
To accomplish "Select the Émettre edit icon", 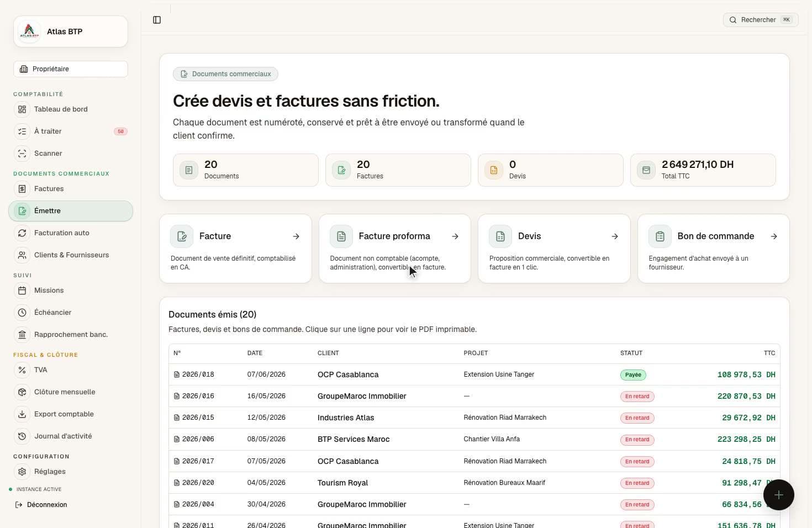I will tap(22, 211).
